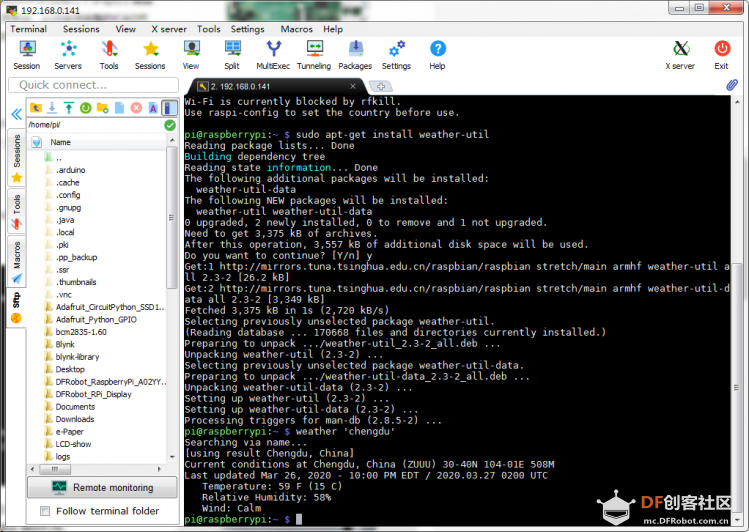
Task: Open a new terminal tab with plus
Action: pos(381,86)
